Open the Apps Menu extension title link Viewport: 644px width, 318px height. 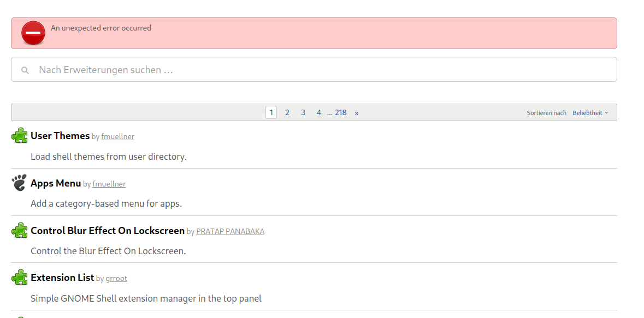pyautogui.click(x=56, y=183)
